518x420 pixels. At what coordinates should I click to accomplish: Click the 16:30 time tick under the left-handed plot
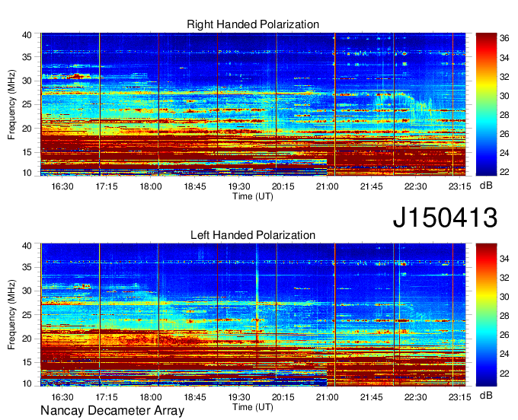62,397
